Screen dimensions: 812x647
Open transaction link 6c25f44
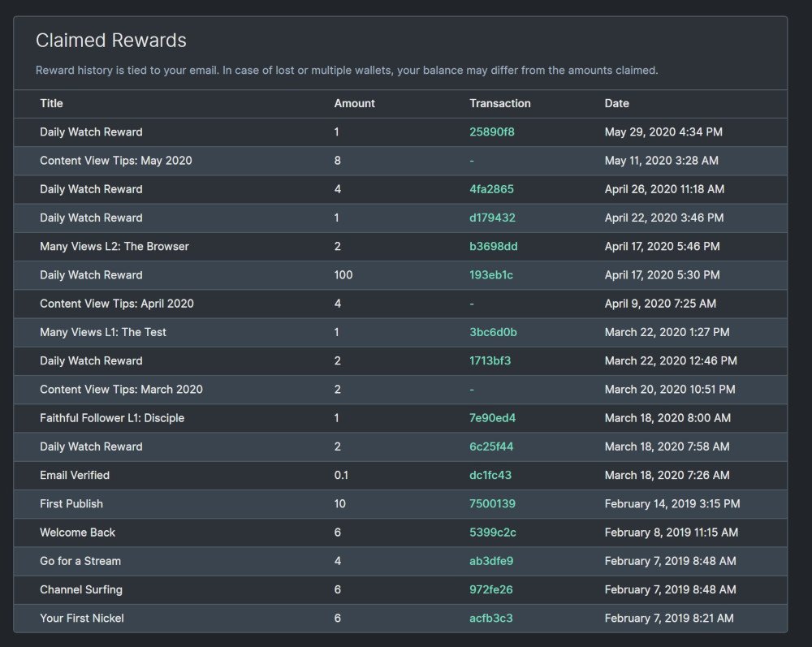click(x=491, y=446)
